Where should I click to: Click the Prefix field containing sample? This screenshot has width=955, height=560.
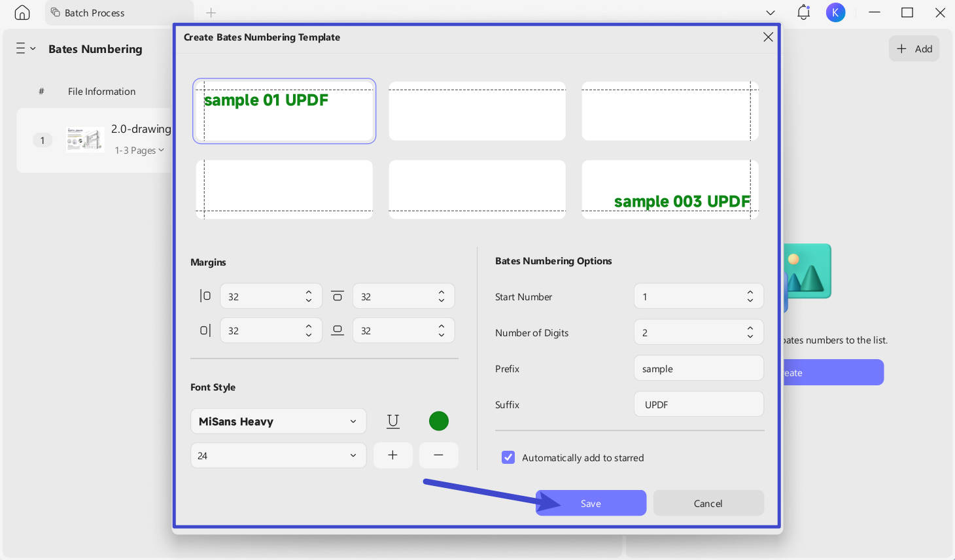[699, 368]
